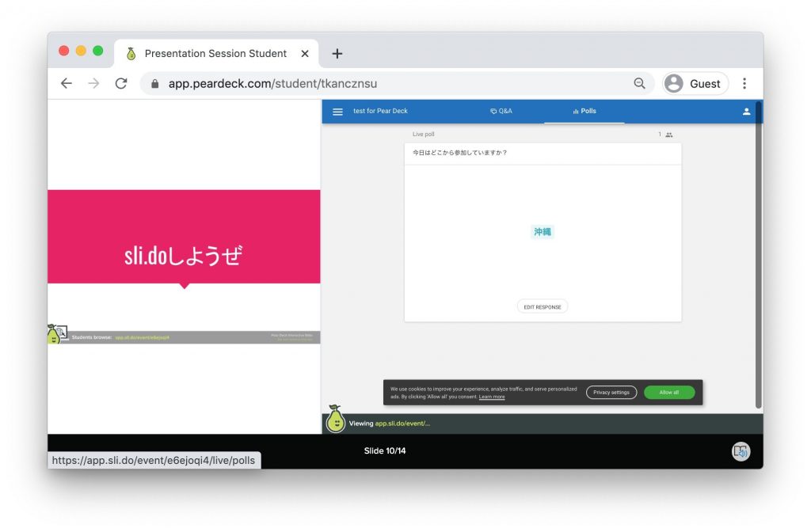Open the app.sli.do/event link beside Viewing
The width and height of the screenshot is (811, 532).
click(x=402, y=424)
